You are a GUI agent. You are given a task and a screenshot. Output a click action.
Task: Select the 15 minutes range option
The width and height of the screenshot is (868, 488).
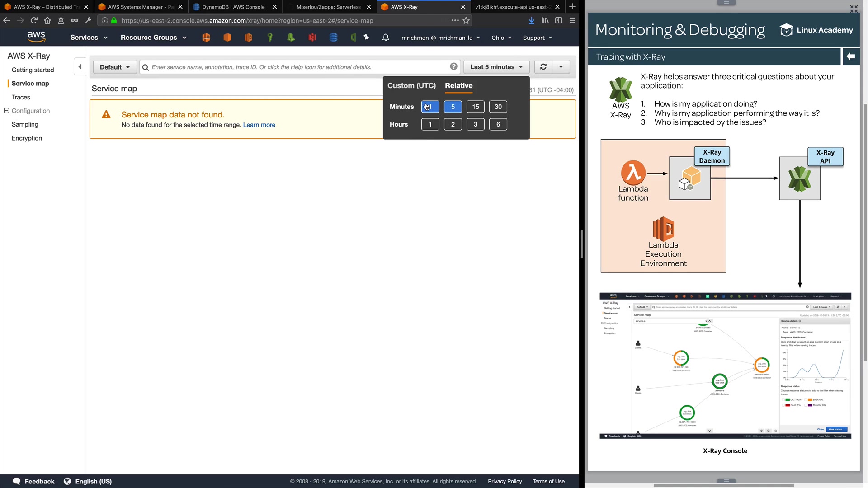pos(475,107)
